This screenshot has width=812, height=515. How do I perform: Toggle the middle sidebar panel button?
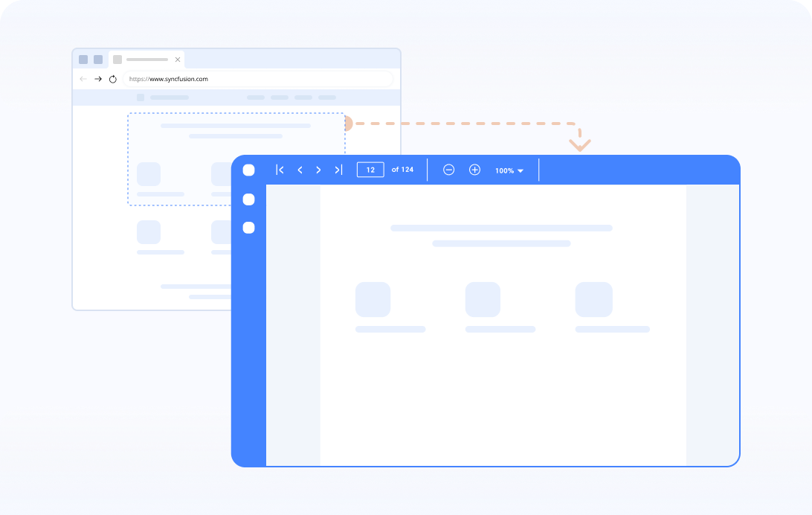point(248,199)
